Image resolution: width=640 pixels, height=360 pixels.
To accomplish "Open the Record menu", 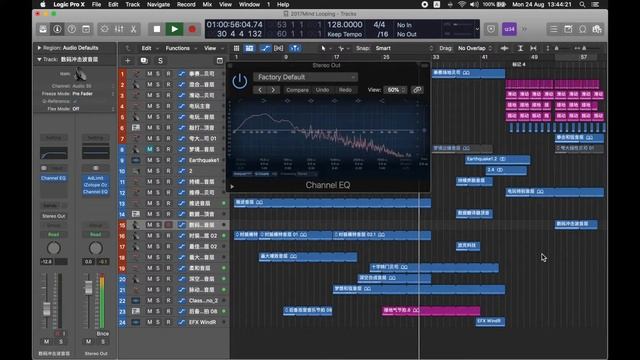I will pyautogui.click(x=186, y=4).
